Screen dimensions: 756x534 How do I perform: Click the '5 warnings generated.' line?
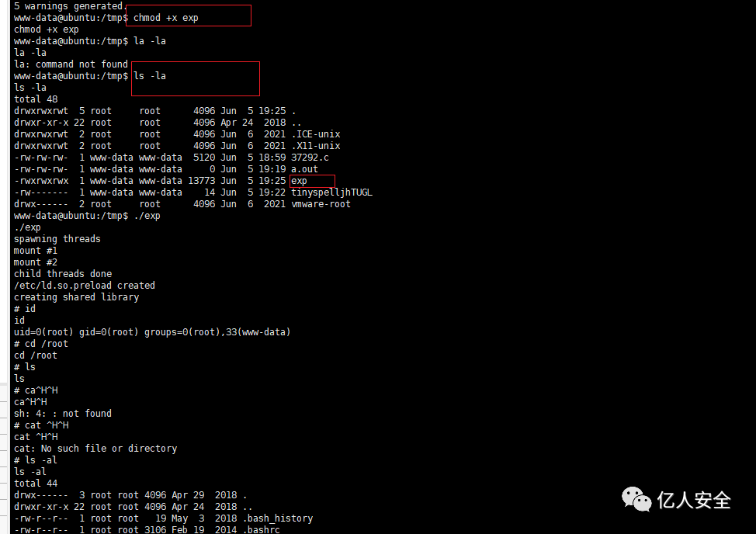click(71, 5)
